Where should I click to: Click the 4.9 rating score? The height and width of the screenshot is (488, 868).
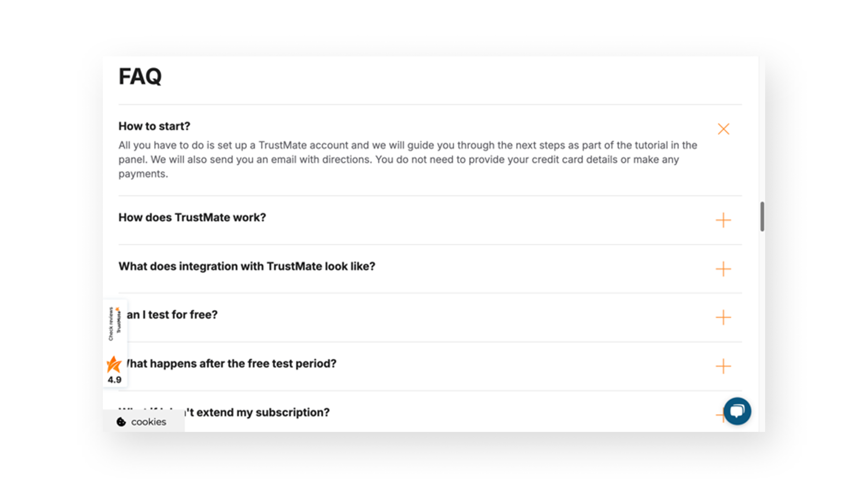[115, 380]
